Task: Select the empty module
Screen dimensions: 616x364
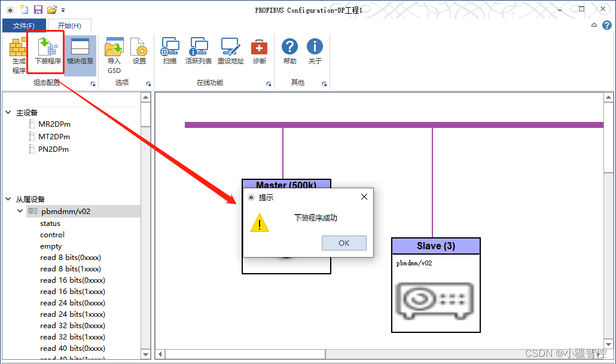Action: click(51, 246)
